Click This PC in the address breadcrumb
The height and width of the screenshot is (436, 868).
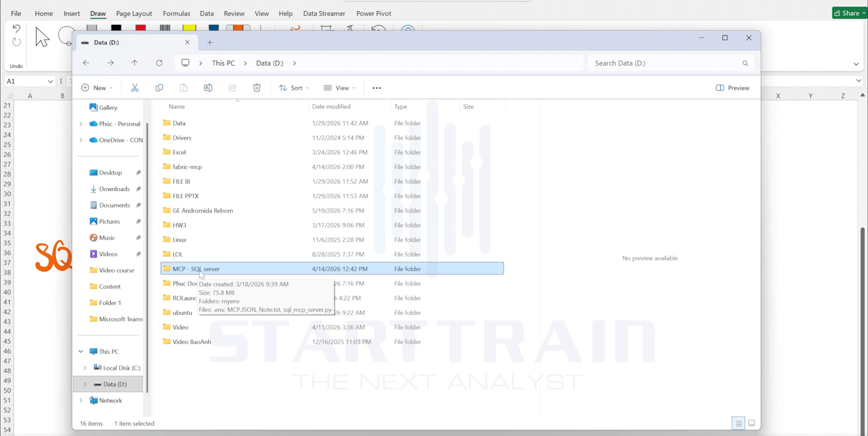tap(223, 63)
